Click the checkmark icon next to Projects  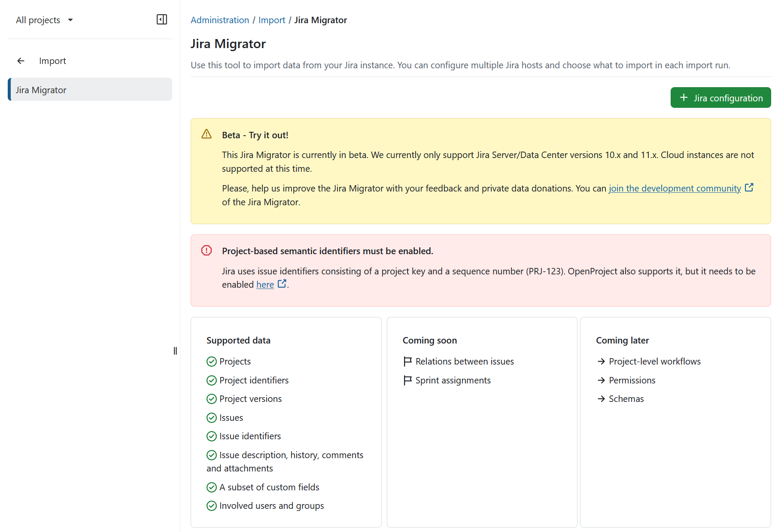click(x=212, y=362)
